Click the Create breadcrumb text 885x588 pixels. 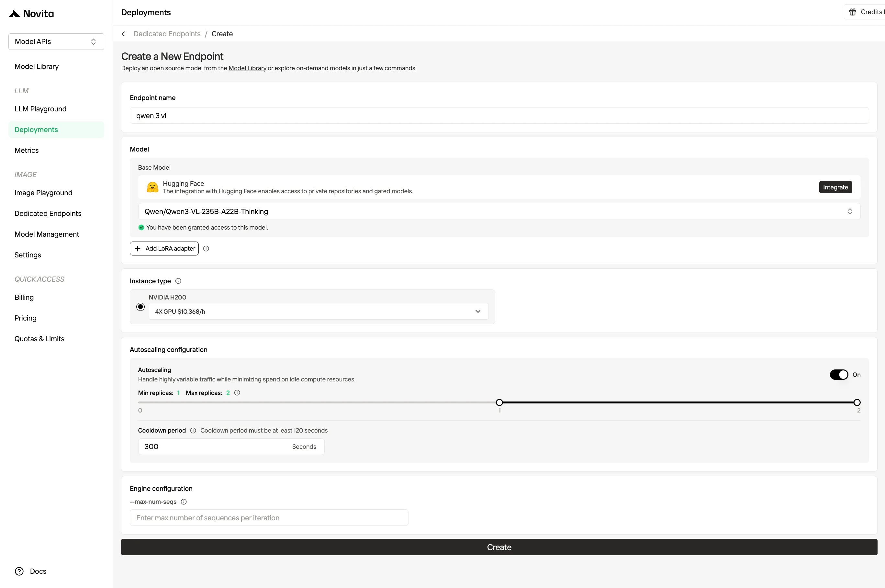[222, 34]
